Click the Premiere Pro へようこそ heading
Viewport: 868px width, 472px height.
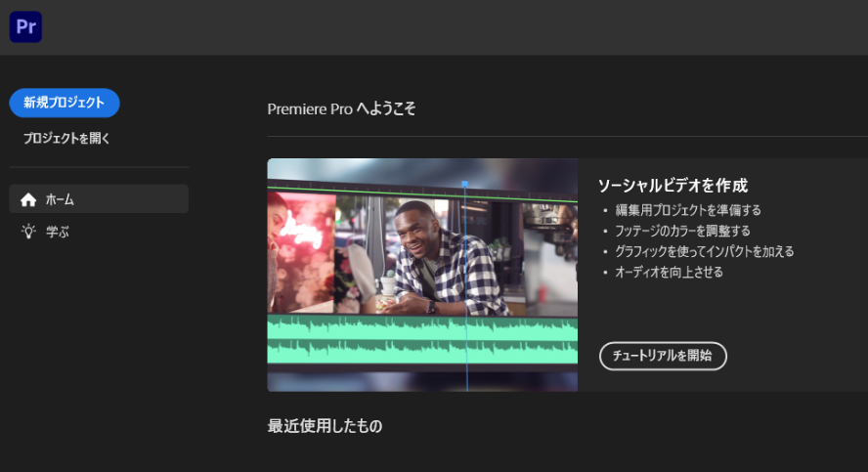click(x=341, y=108)
